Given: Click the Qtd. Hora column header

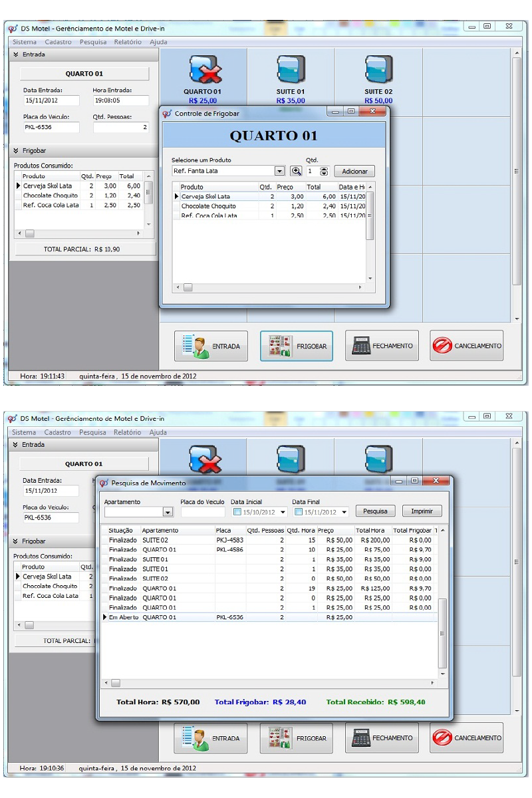Looking at the screenshot, I should [x=301, y=531].
